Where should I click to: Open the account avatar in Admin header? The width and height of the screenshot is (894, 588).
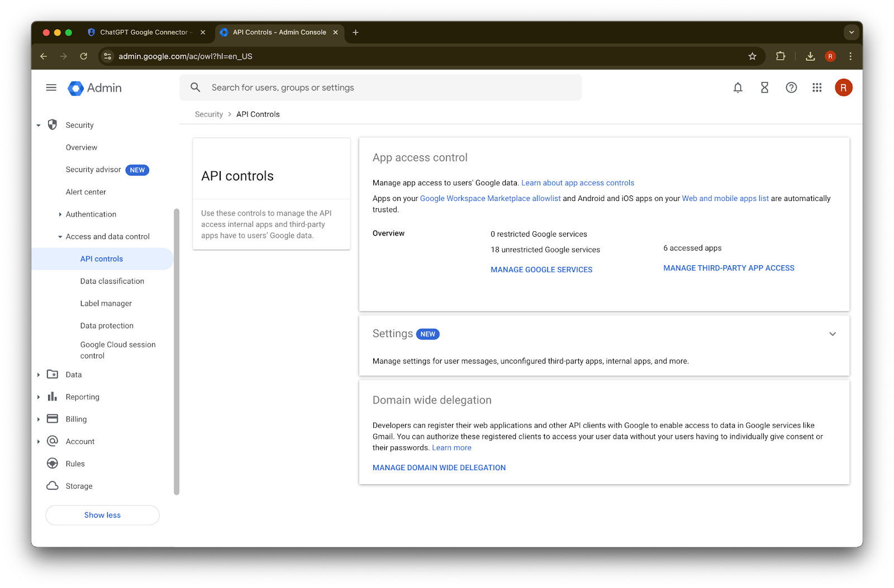click(x=844, y=88)
